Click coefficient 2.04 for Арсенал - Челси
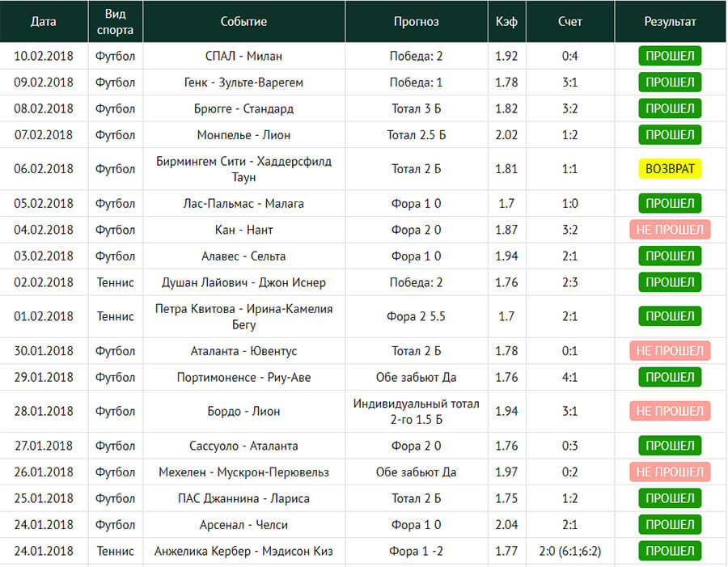This screenshot has width=728, height=567. point(506,525)
